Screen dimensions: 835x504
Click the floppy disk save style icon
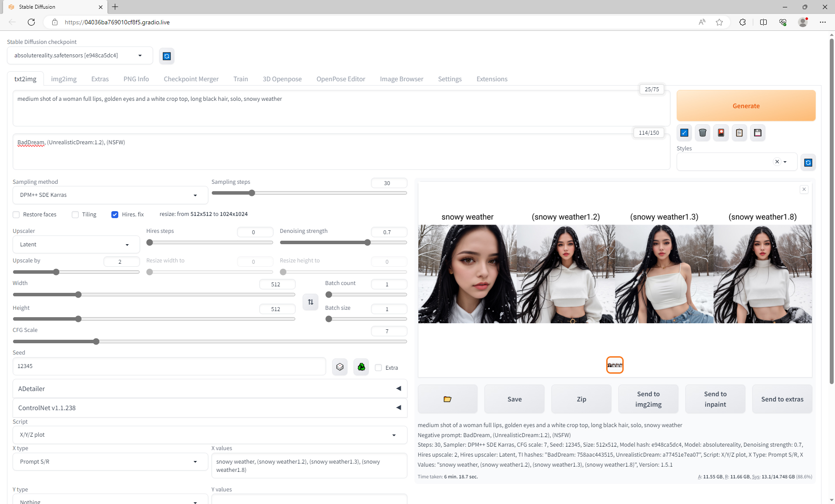(x=758, y=133)
